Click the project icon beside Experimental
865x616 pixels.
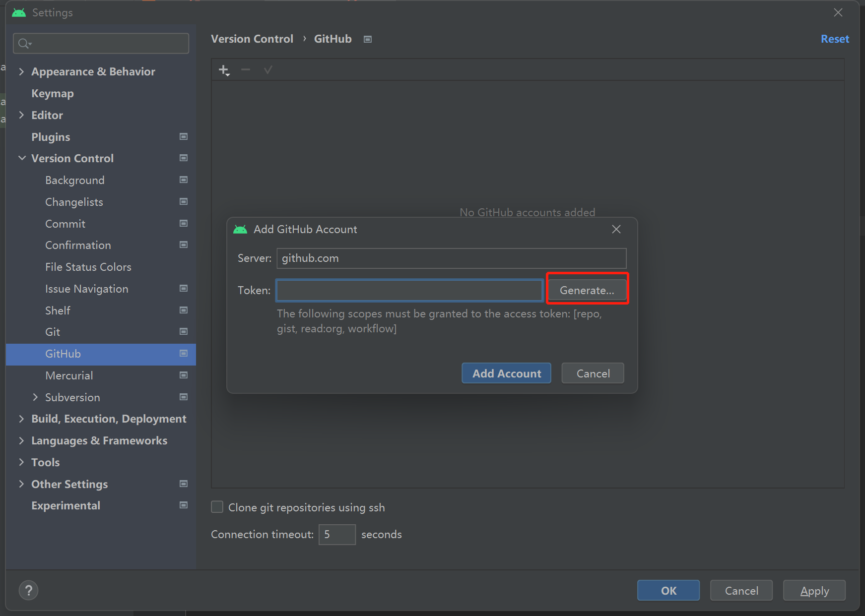coord(184,505)
